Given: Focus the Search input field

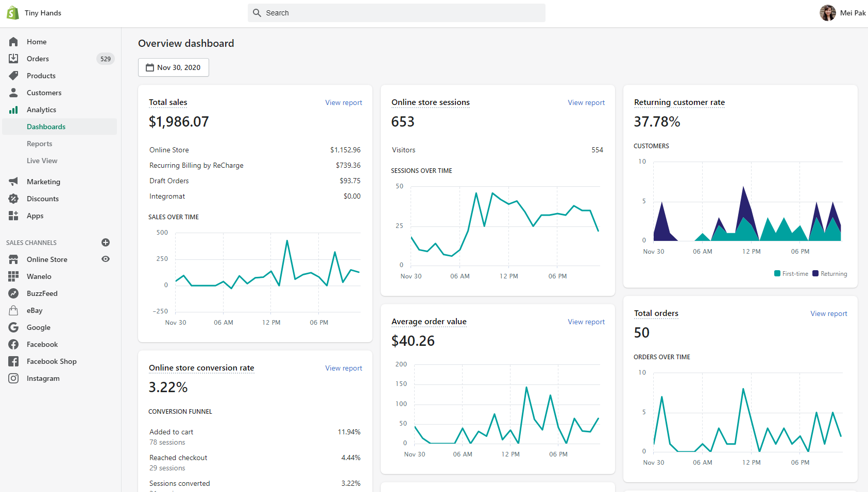Looking at the screenshot, I should 397,13.
